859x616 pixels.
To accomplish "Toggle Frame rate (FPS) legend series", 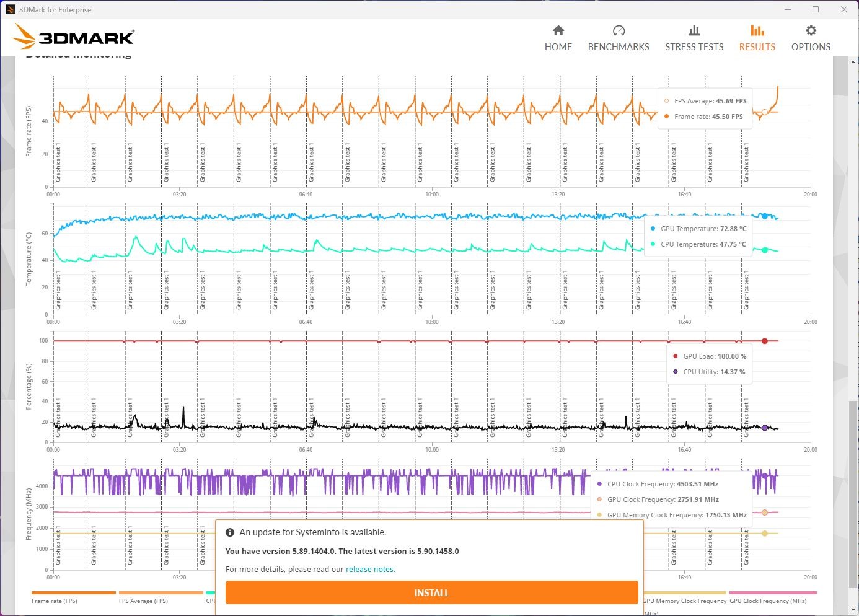I will 73,597.
